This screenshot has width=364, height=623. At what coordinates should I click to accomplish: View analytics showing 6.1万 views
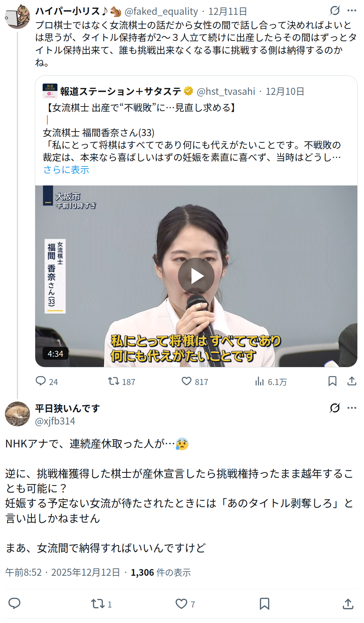(271, 381)
